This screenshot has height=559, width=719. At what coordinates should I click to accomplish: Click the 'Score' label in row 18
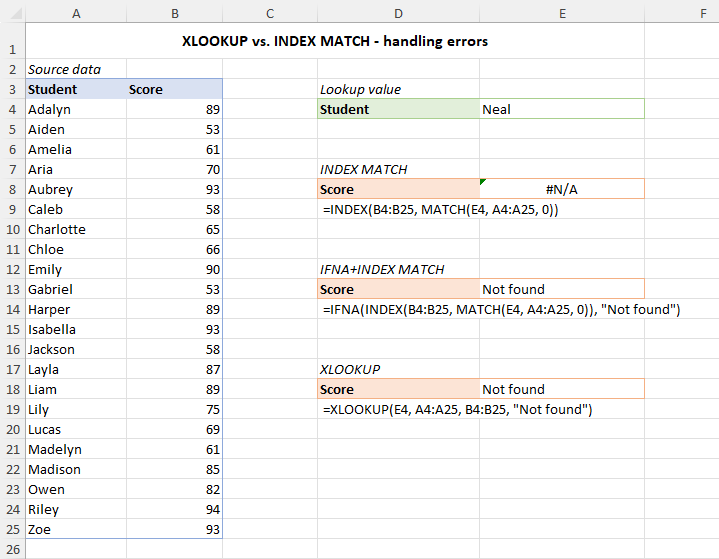[x=398, y=389]
